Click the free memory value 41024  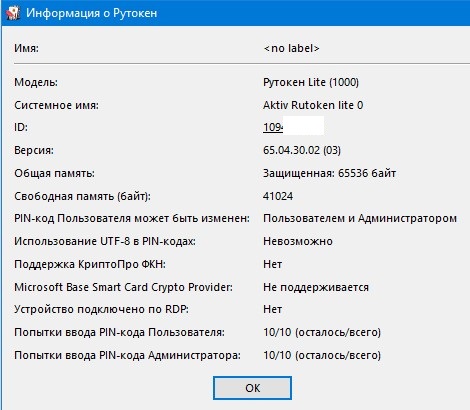[x=278, y=196]
